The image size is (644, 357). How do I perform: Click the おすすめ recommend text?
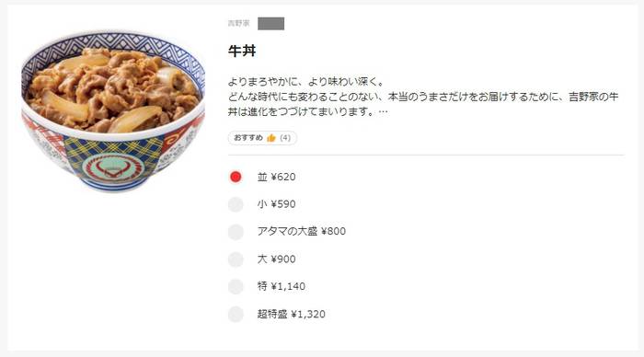[x=248, y=138]
